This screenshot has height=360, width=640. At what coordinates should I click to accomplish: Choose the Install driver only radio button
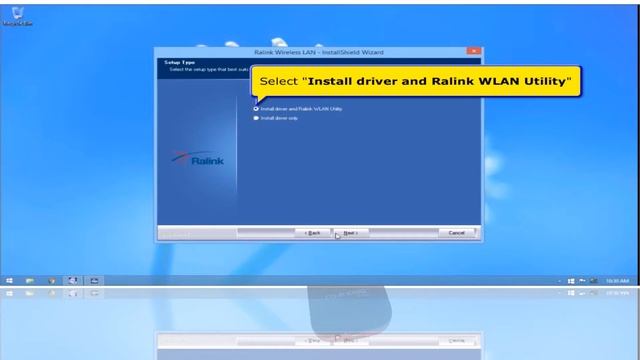256,118
